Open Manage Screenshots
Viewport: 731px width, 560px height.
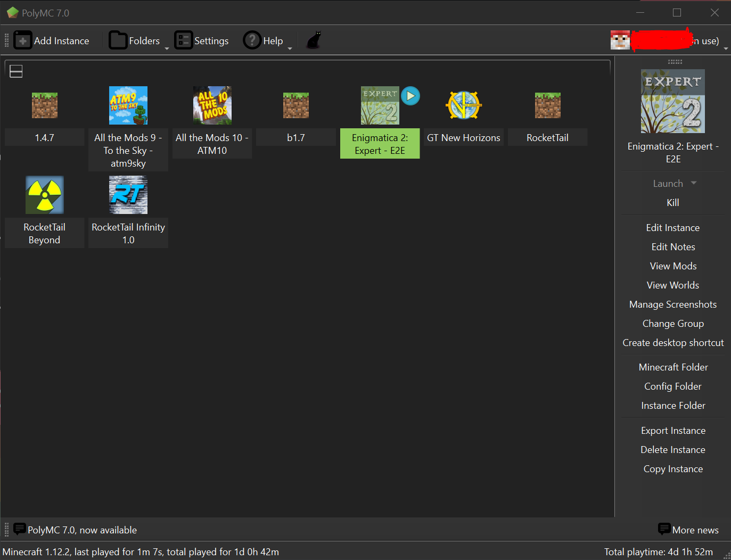pos(673,304)
